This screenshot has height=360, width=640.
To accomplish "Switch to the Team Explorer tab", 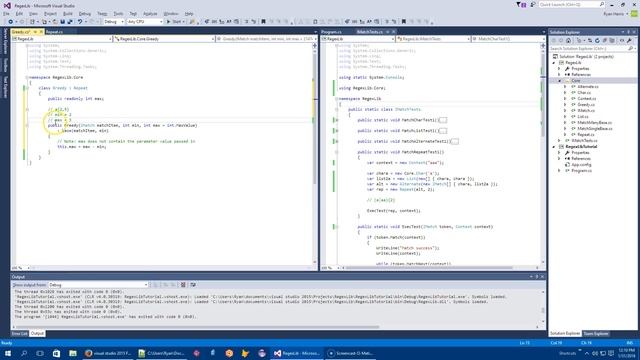I will coord(596,333).
